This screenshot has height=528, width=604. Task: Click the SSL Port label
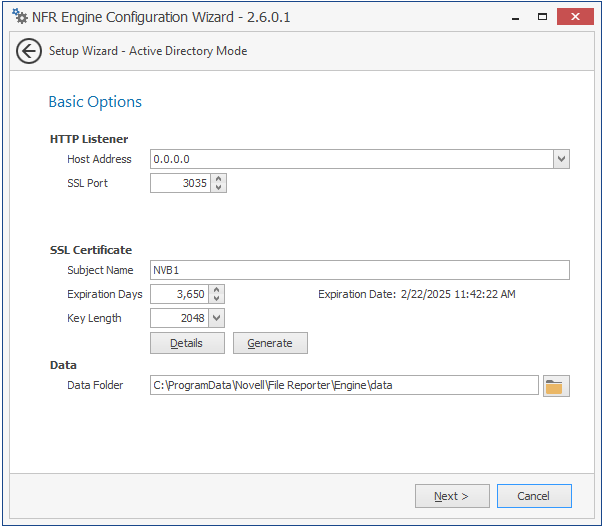coord(87,183)
